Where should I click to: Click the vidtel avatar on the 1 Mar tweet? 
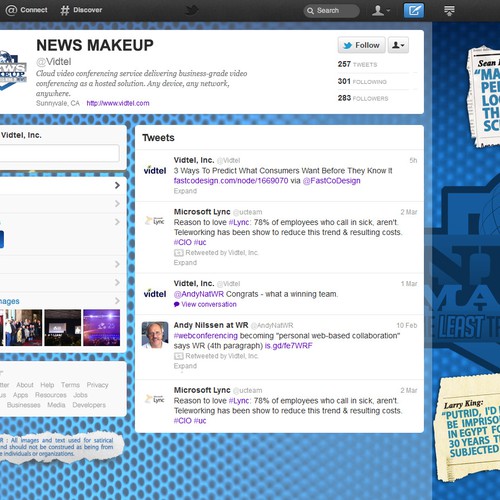coord(155,294)
